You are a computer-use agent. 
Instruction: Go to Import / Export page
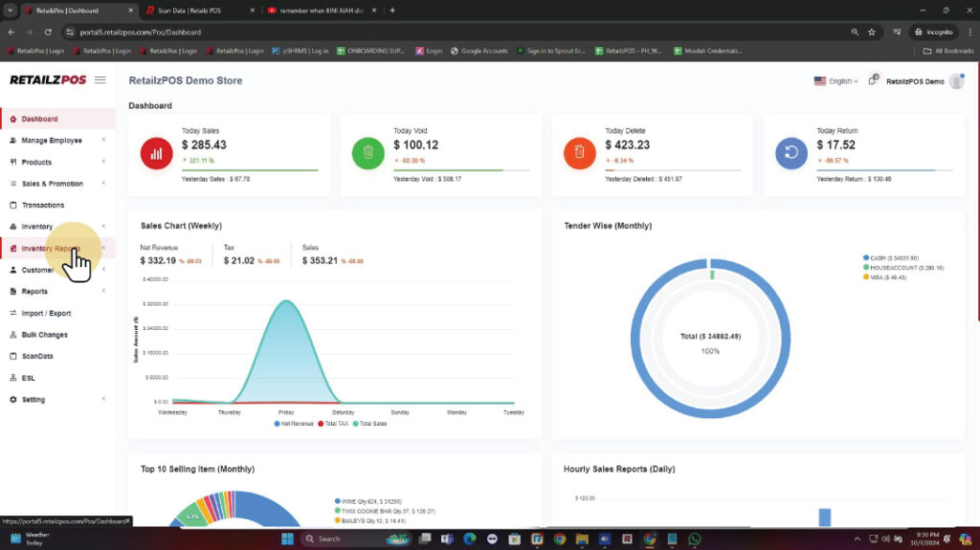tap(46, 314)
